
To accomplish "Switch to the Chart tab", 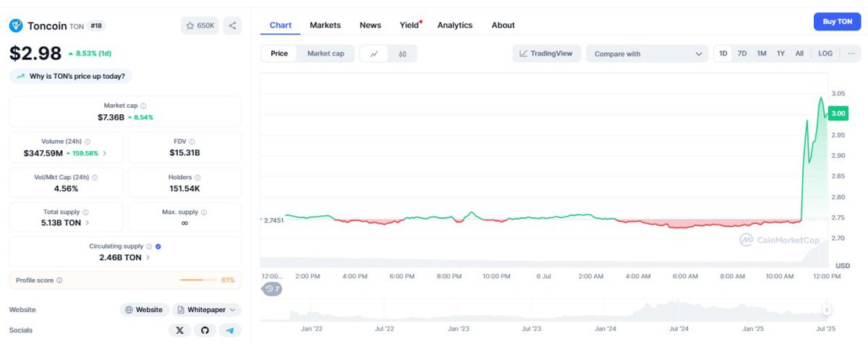I will (x=281, y=25).
